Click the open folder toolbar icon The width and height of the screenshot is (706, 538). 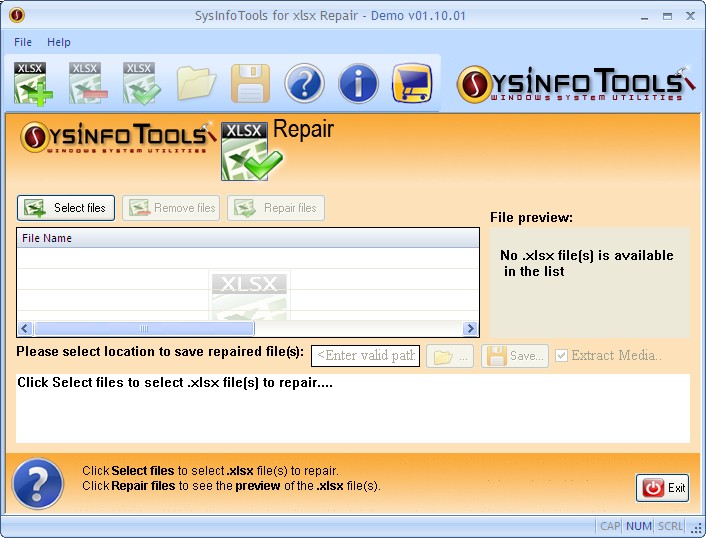(x=196, y=83)
